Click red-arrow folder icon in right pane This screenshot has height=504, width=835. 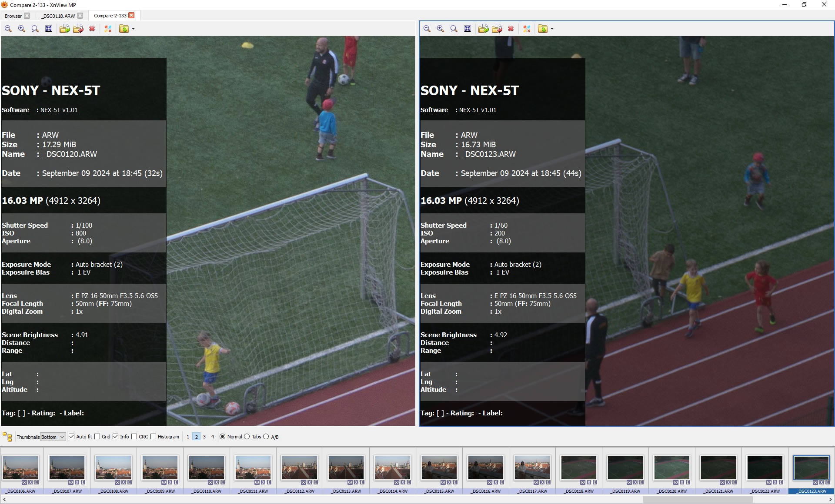(497, 29)
